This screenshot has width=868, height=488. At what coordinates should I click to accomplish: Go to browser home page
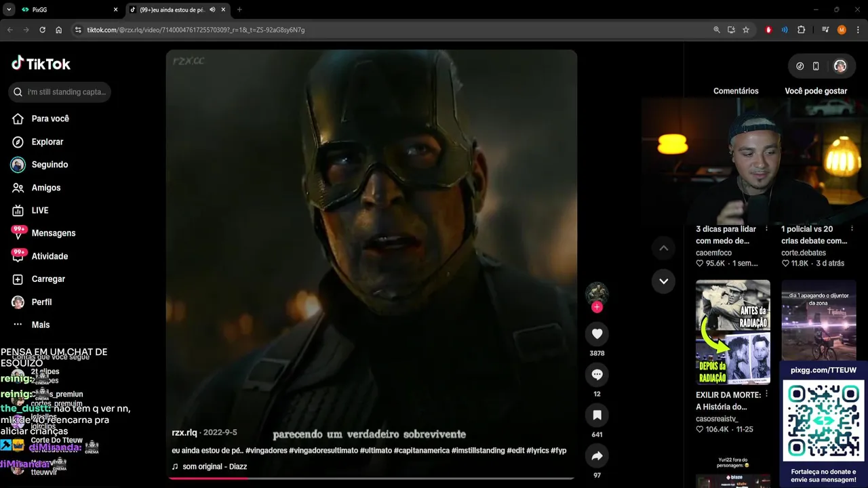(59, 30)
